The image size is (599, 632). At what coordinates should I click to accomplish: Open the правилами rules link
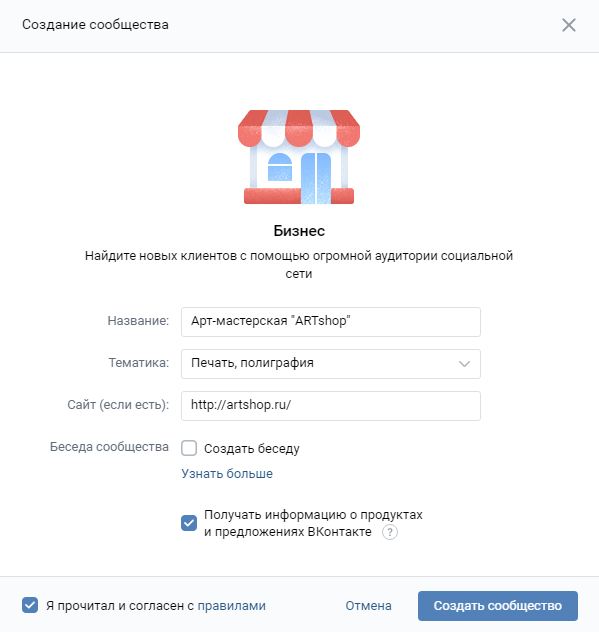231,605
